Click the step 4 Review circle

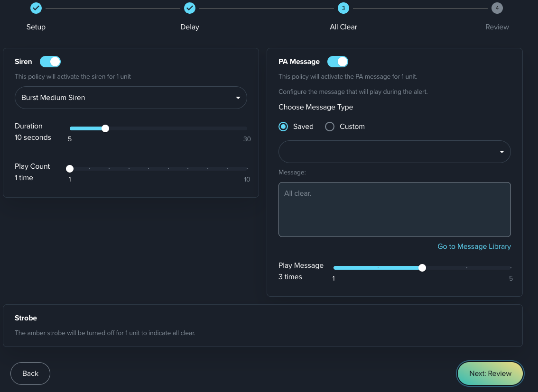pyautogui.click(x=497, y=8)
